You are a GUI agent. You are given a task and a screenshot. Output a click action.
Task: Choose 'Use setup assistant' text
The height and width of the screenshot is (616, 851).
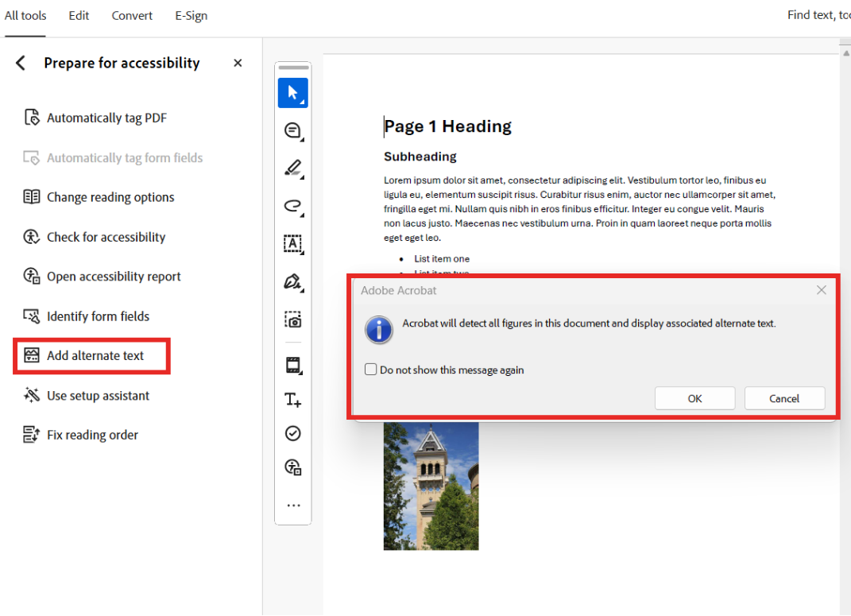[x=99, y=396]
